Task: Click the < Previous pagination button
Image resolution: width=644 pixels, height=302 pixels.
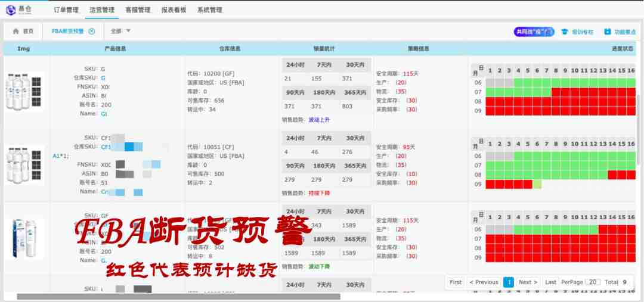Action: [x=483, y=282]
